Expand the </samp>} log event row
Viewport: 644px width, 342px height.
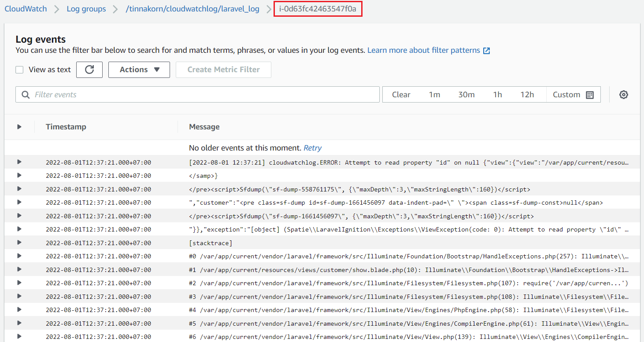pyautogui.click(x=19, y=175)
